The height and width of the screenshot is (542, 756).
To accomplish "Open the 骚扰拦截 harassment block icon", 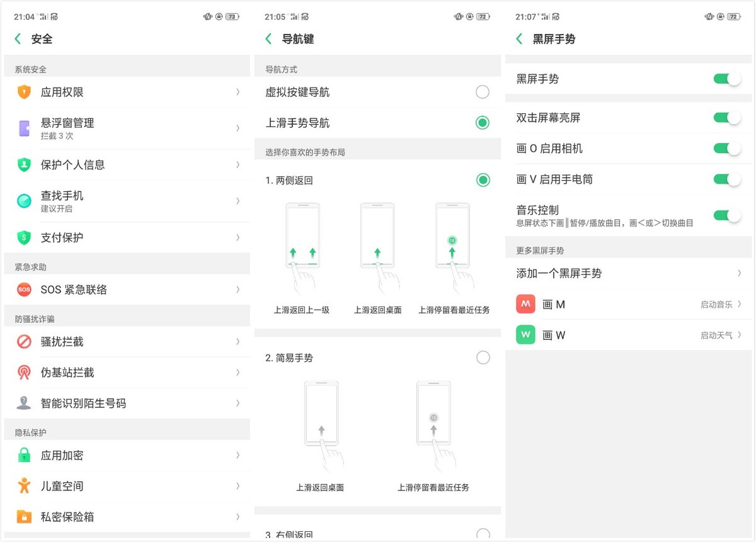I will [24, 342].
